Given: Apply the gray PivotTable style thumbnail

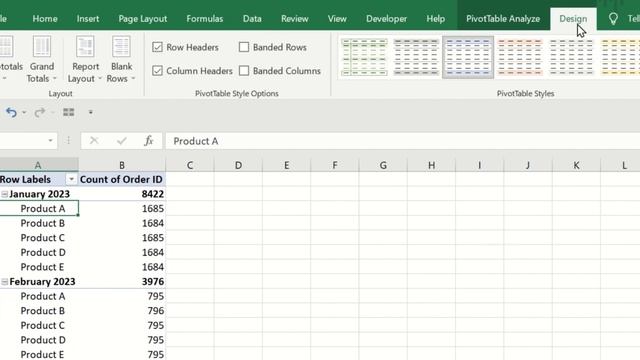Looking at the screenshot, I should coord(416,57).
